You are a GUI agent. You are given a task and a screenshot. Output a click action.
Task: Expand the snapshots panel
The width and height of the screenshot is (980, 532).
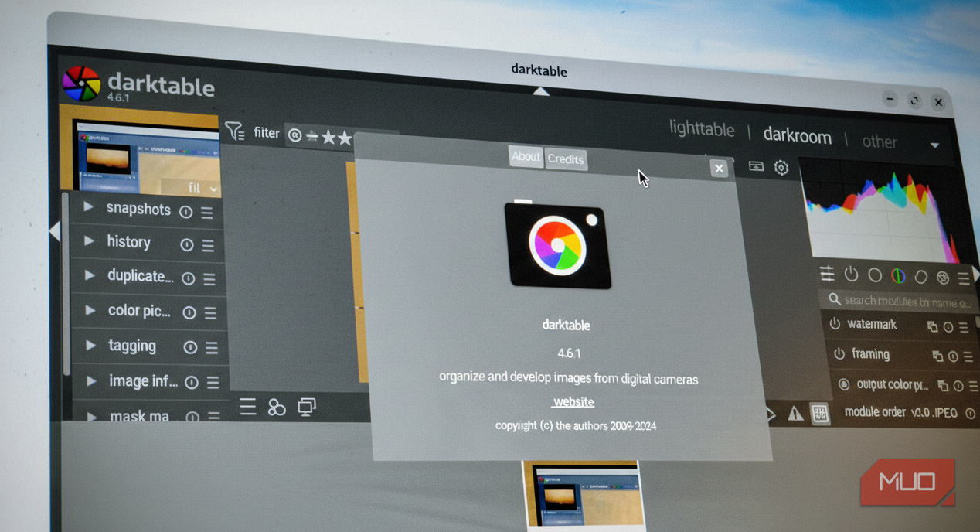pos(87,207)
